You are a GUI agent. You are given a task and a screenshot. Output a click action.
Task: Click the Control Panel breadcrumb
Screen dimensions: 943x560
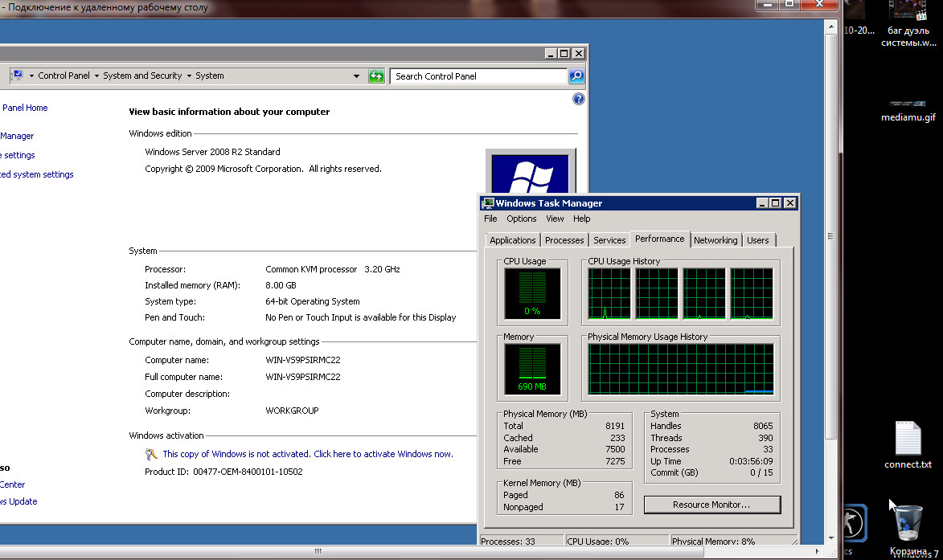(64, 76)
